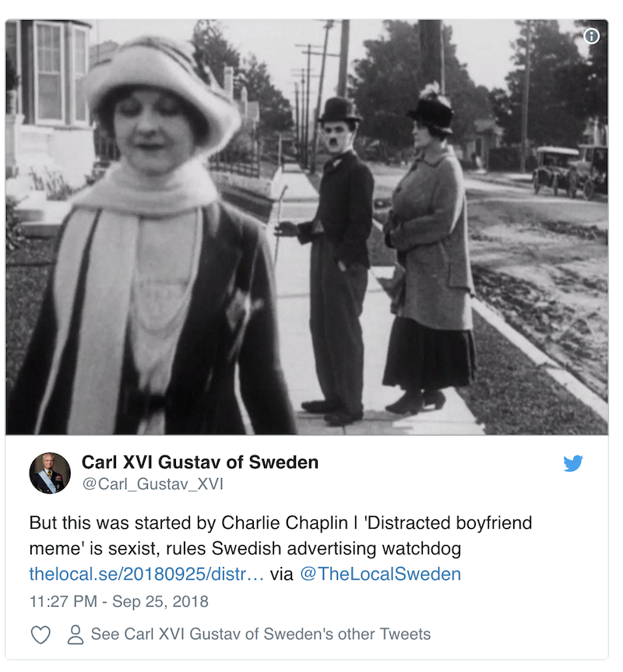The height and width of the screenshot is (672, 623).
Task: Open the @TheLocalSweden mention
Action: (x=381, y=574)
